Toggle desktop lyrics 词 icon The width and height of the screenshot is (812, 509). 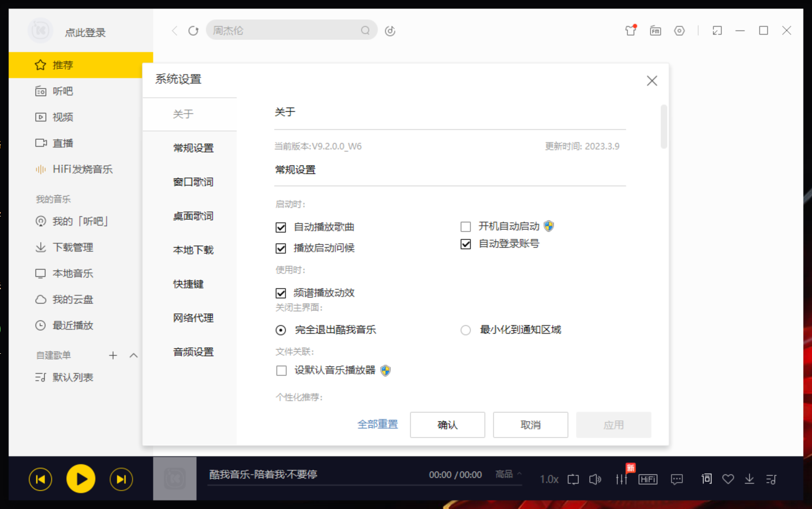(x=707, y=479)
